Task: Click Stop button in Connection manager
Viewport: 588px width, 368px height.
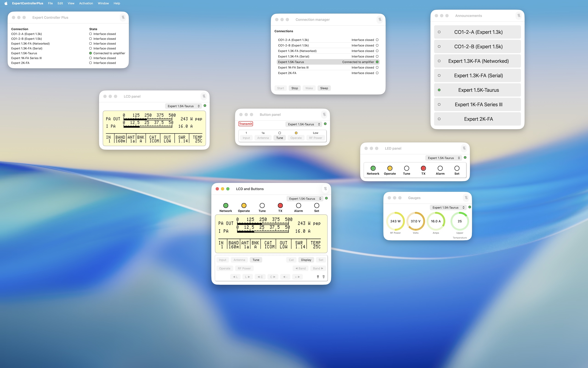Action: pyautogui.click(x=294, y=88)
